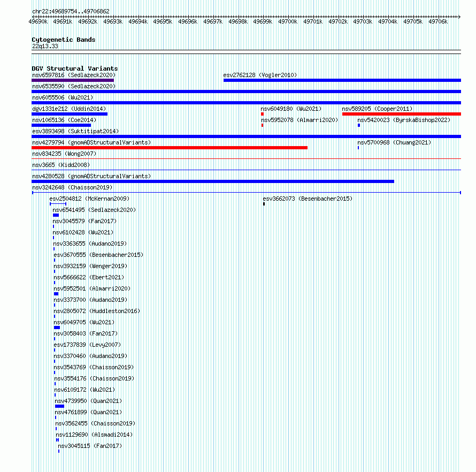Click the 49706k ruler tick label
The width and height of the screenshot is (476, 472).
[x=438, y=21]
